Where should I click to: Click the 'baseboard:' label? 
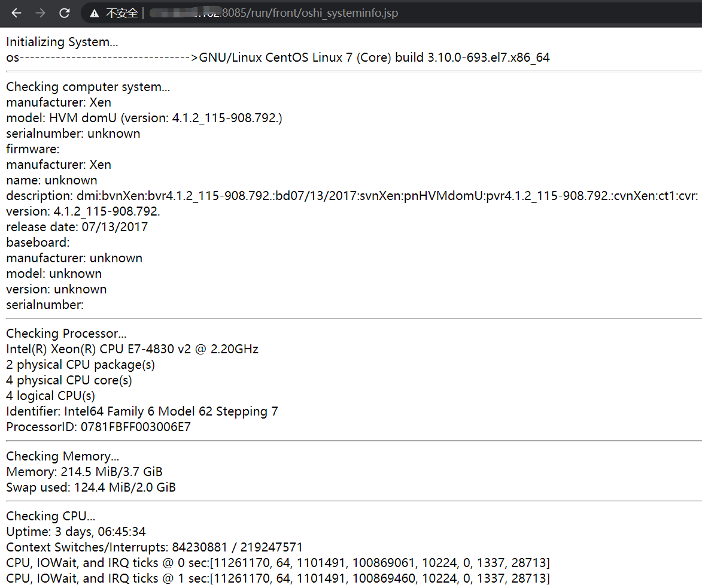(38, 243)
